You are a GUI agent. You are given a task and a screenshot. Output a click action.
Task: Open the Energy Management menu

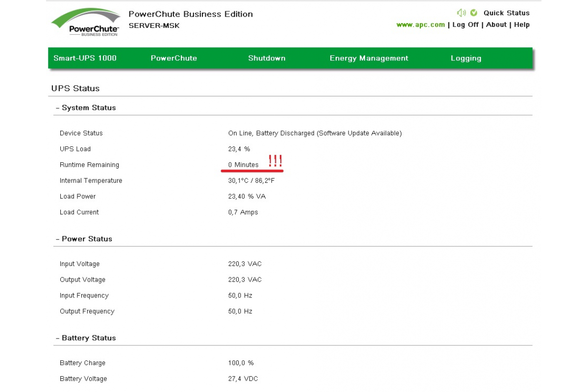(x=369, y=58)
